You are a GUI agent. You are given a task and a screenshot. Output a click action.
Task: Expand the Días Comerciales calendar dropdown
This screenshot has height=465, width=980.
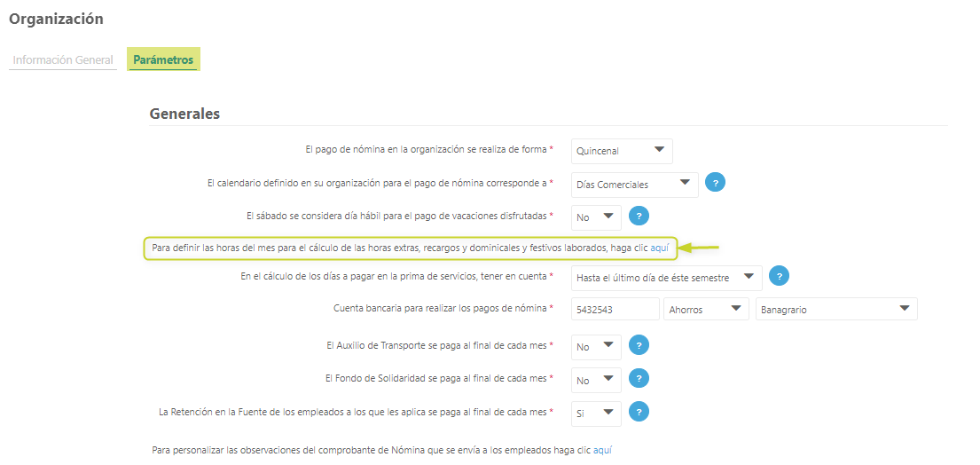[x=634, y=184]
